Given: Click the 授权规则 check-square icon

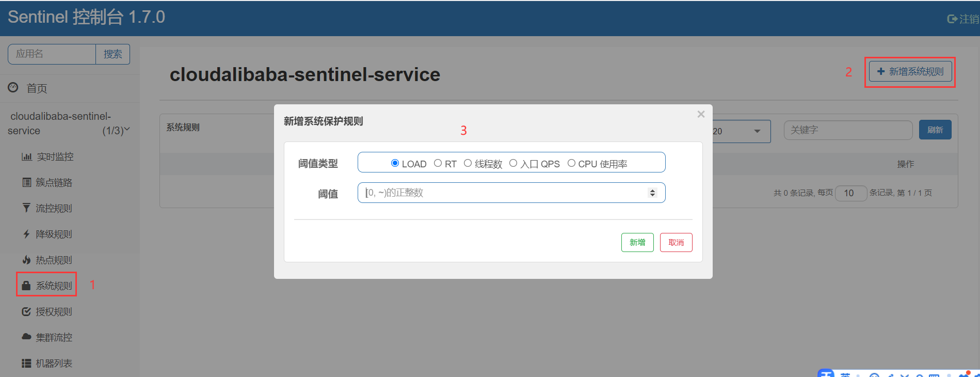Looking at the screenshot, I should click(26, 311).
